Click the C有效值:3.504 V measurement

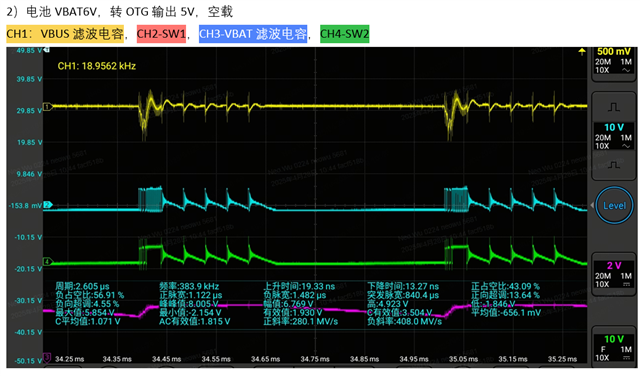pyautogui.click(x=400, y=313)
